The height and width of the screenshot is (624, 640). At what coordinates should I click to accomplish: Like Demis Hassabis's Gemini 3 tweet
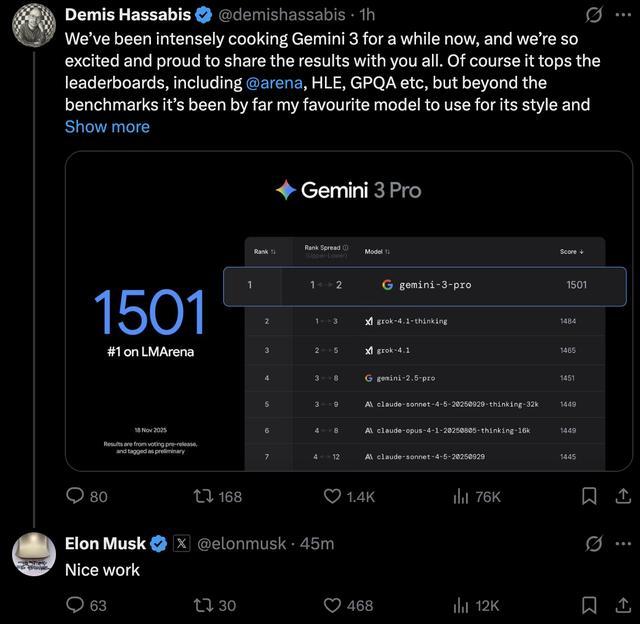point(334,496)
